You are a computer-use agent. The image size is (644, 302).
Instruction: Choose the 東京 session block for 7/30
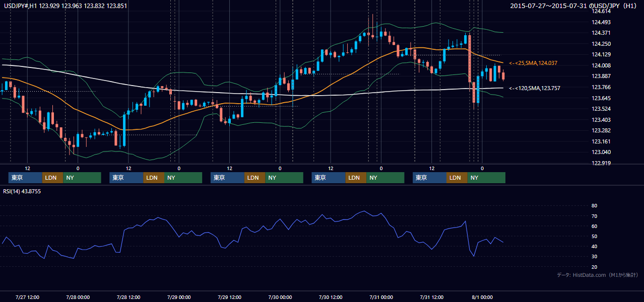pos(329,178)
